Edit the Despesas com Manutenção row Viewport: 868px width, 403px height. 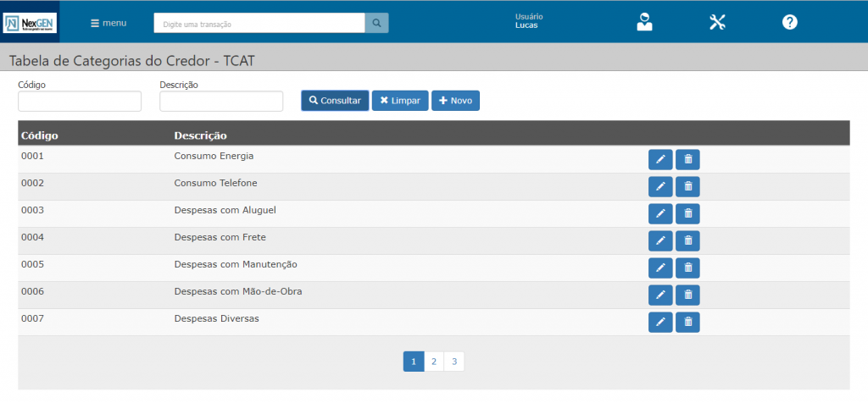coord(660,268)
